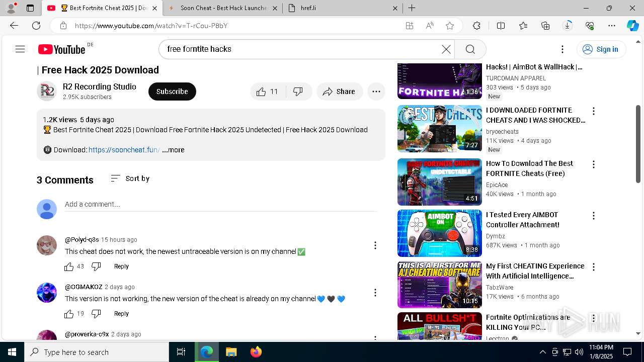
Task: Open read aloud icon in address bar
Action: tap(430, 26)
